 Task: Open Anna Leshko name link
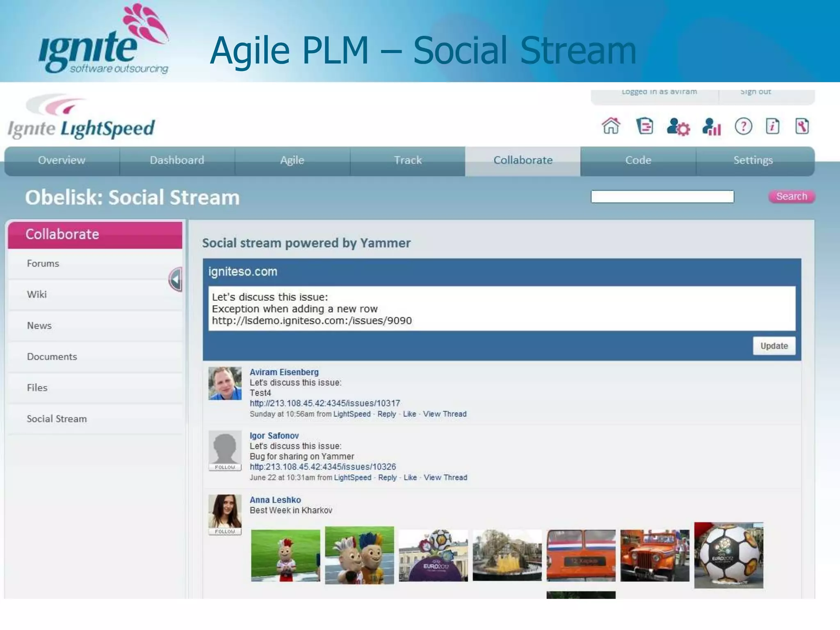coord(275,500)
